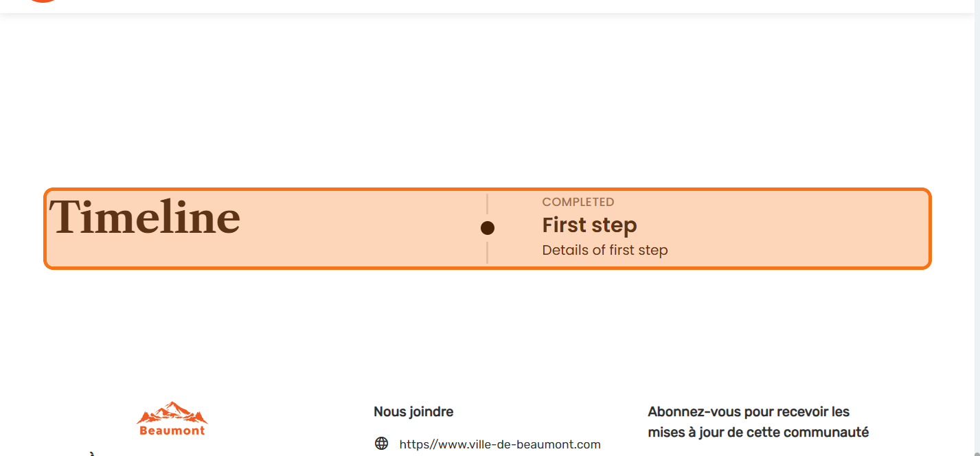
Task: Click the globe icon beside the website URL
Action: [x=381, y=444]
